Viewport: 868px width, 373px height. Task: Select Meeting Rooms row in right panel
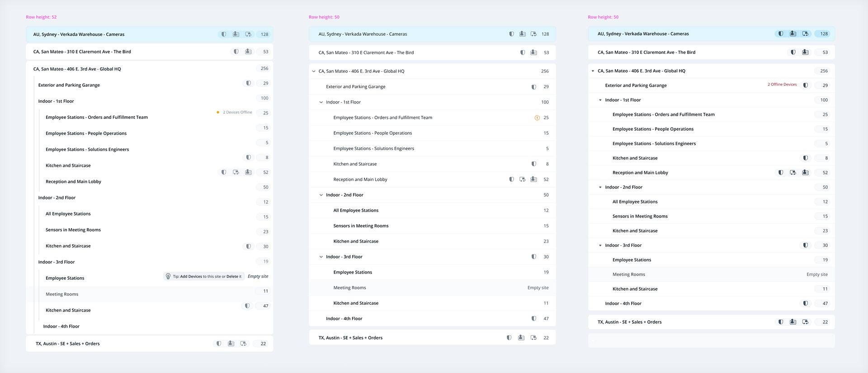[711, 274]
